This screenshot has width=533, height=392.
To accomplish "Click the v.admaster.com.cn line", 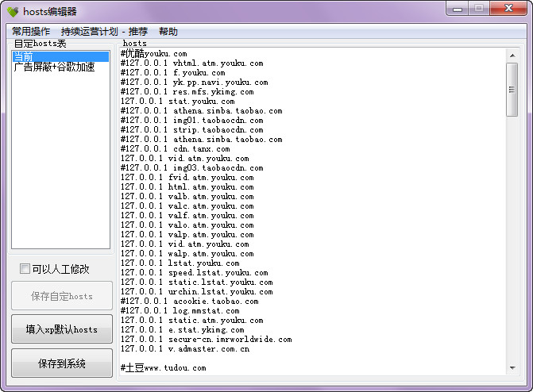I will [185, 348].
